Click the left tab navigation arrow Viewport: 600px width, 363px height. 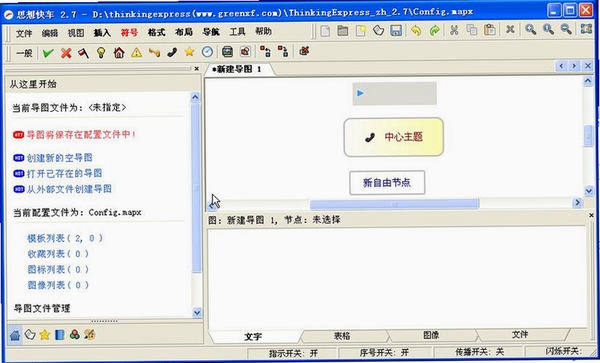[561, 66]
